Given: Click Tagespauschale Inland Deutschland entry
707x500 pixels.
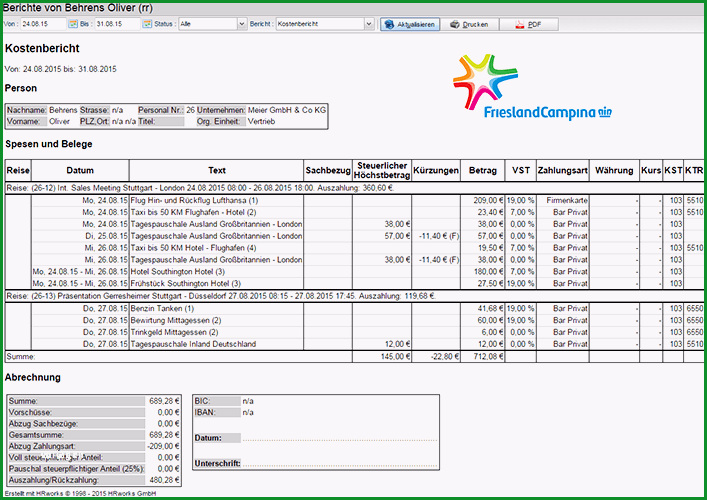Looking at the screenshot, I should (193, 344).
